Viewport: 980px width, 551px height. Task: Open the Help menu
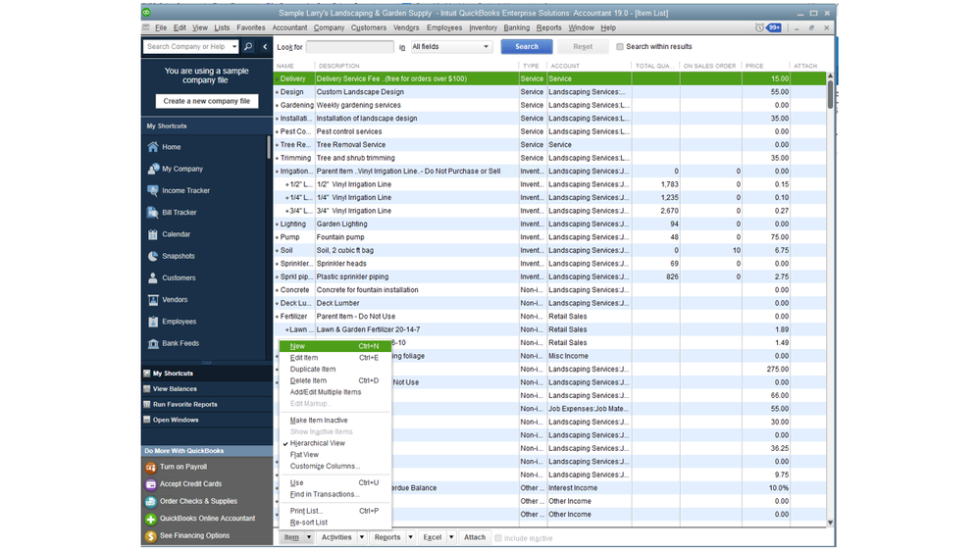click(x=608, y=27)
